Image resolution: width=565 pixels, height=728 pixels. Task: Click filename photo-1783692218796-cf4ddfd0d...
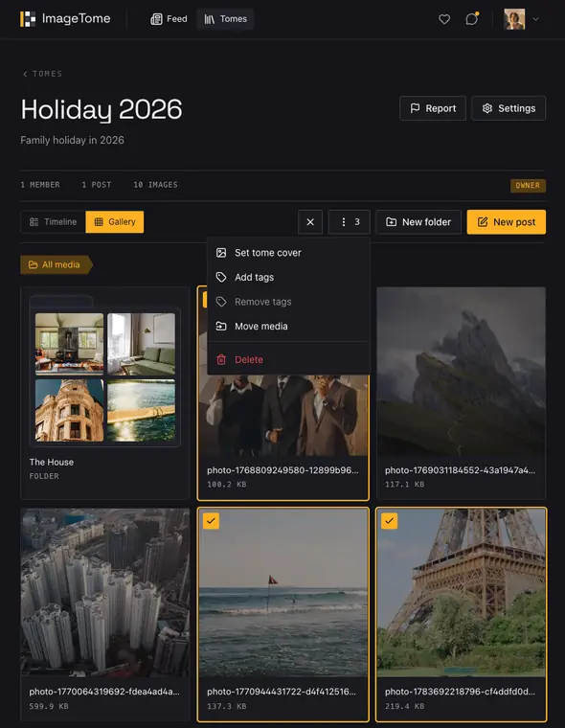click(x=460, y=692)
